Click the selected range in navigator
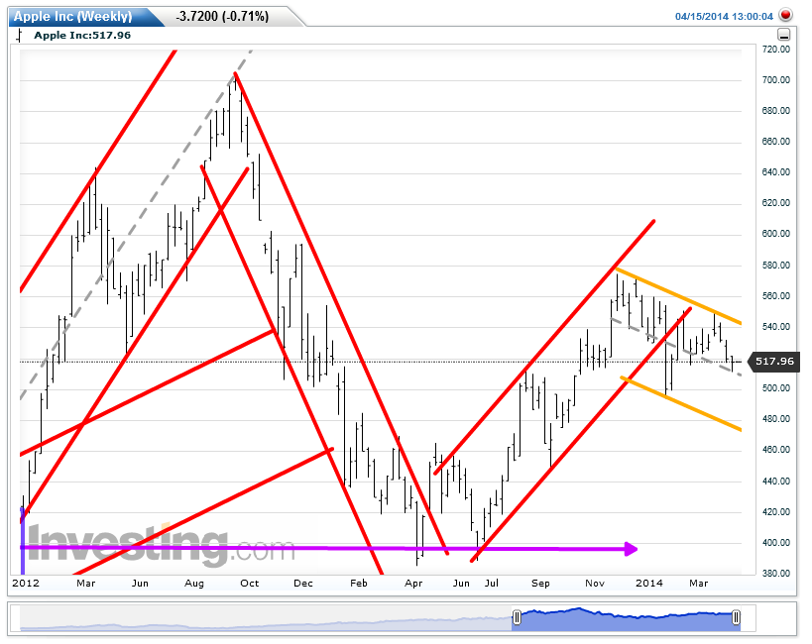The image size is (812, 644). click(626, 618)
